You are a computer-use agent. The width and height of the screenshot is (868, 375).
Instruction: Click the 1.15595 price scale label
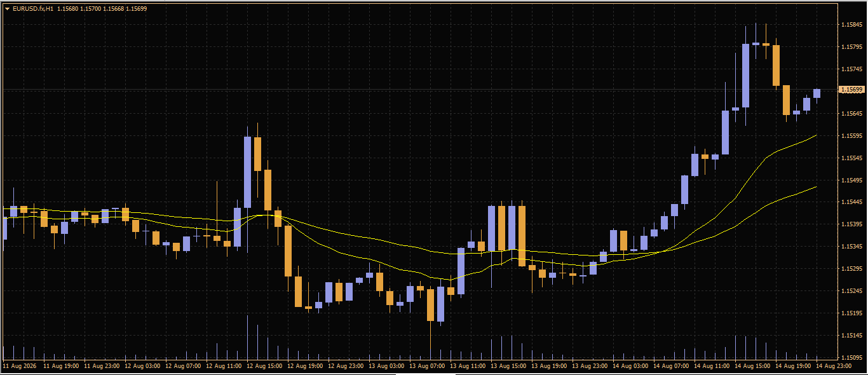click(x=851, y=136)
